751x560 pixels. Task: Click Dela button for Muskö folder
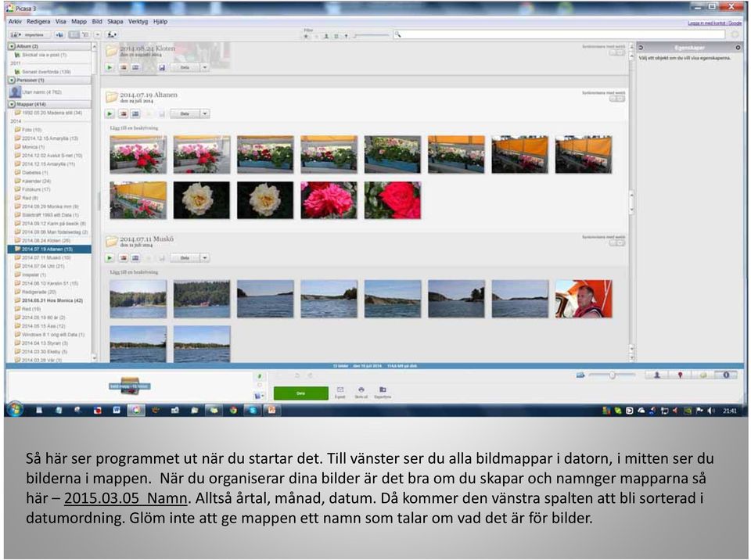[185, 258]
